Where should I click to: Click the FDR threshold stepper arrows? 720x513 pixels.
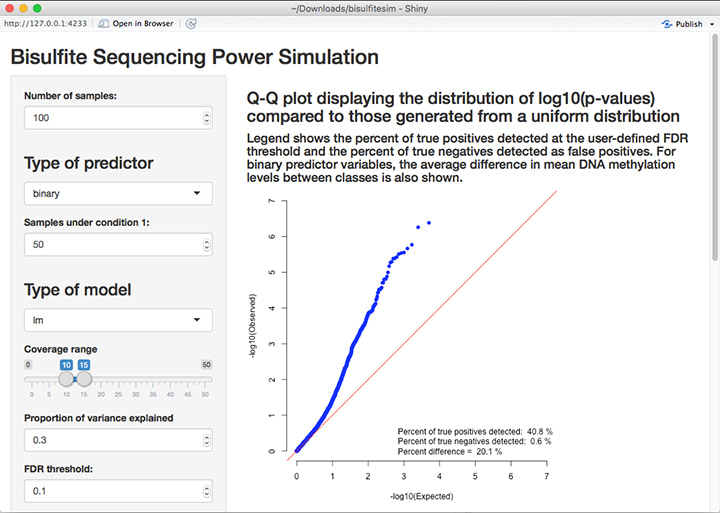(206, 491)
